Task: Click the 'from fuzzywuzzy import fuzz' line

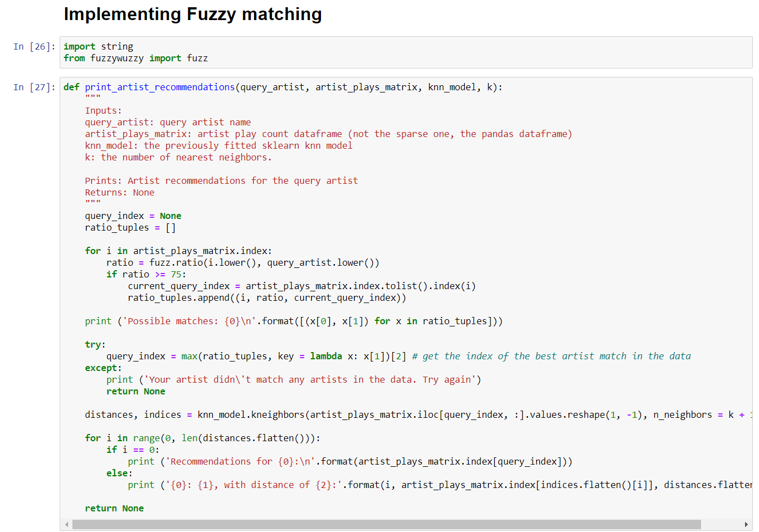Action: click(x=135, y=58)
